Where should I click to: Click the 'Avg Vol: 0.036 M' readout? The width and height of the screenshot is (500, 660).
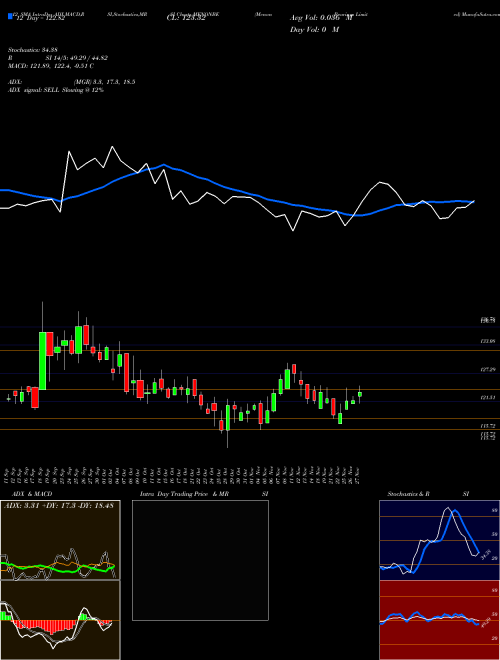(321, 19)
